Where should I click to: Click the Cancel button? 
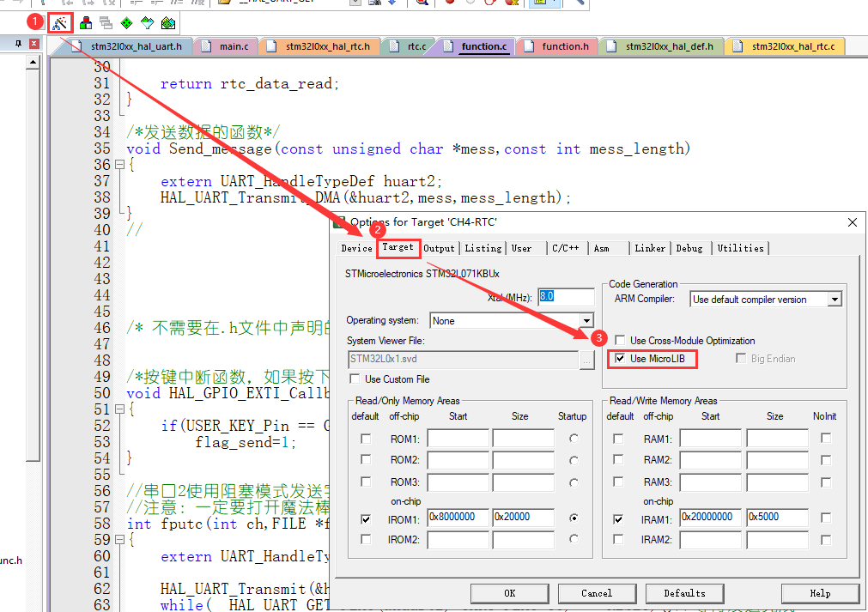596,593
